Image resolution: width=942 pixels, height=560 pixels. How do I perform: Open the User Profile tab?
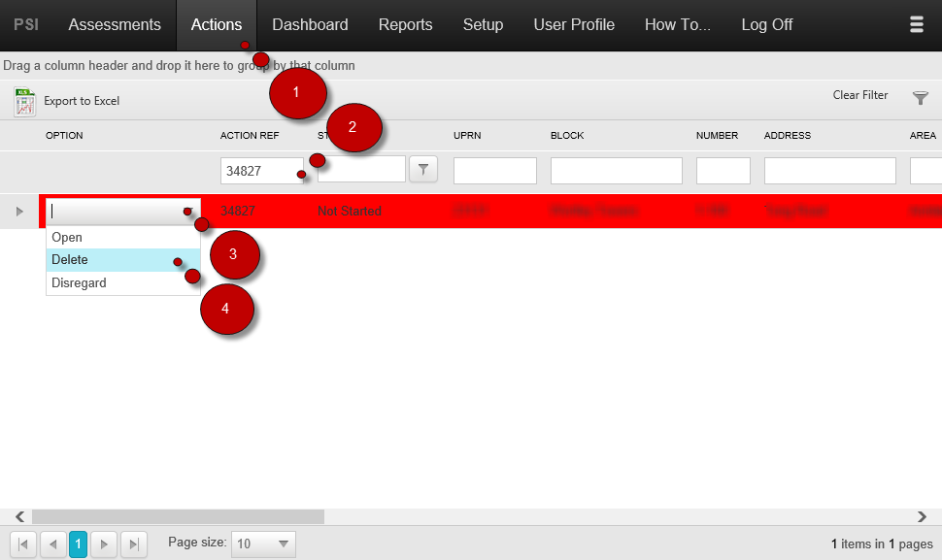574,24
